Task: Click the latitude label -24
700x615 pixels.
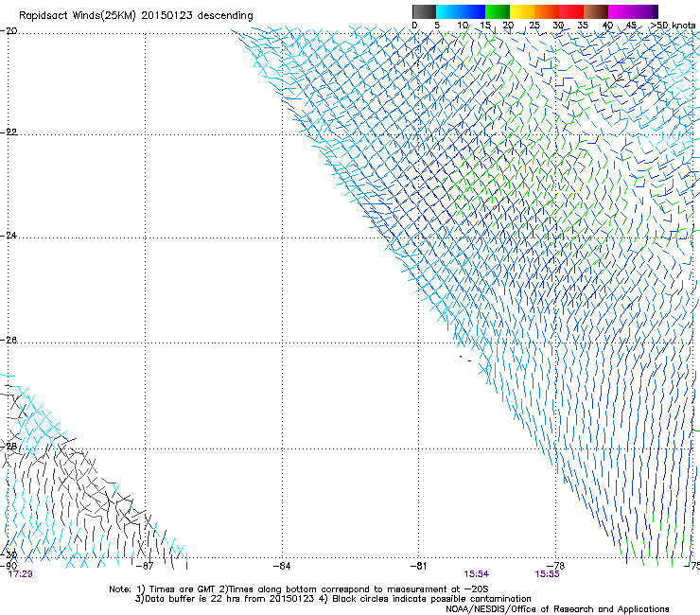Action: (x=9, y=235)
